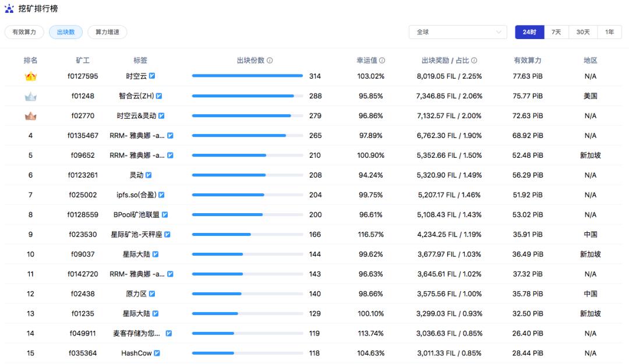The height and width of the screenshot is (364, 629).
Task: Click the 挖矿排行榜 header icon
Action: pyautogui.click(x=10, y=9)
